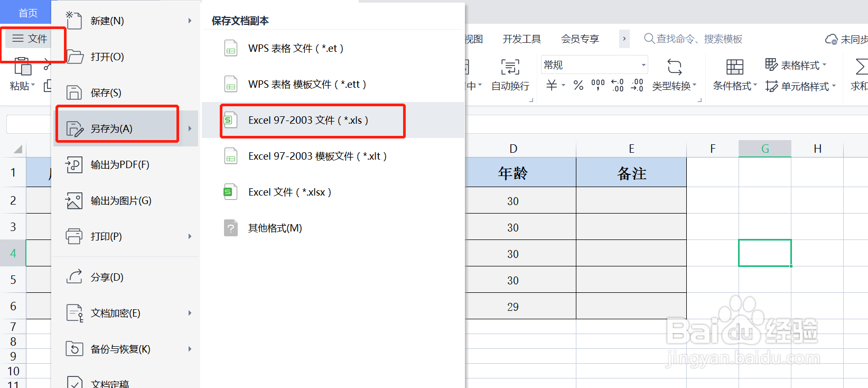868x388 pixels.
Task: Click the decrease decimal places icon
Action: coord(637,85)
